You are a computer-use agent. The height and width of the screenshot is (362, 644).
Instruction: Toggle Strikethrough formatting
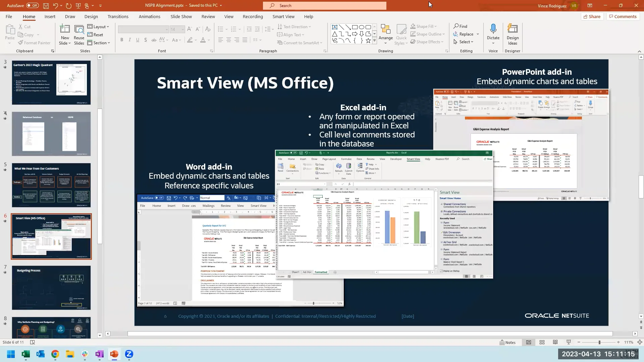point(154,40)
